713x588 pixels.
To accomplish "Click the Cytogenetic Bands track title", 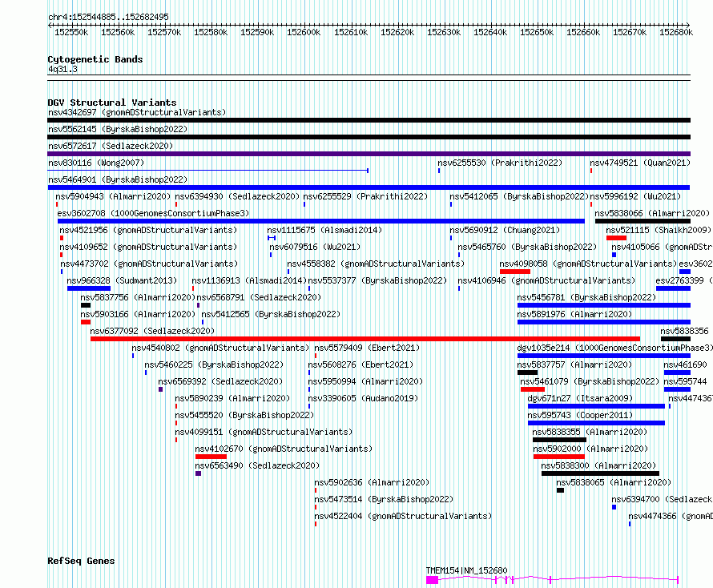I will [95, 59].
